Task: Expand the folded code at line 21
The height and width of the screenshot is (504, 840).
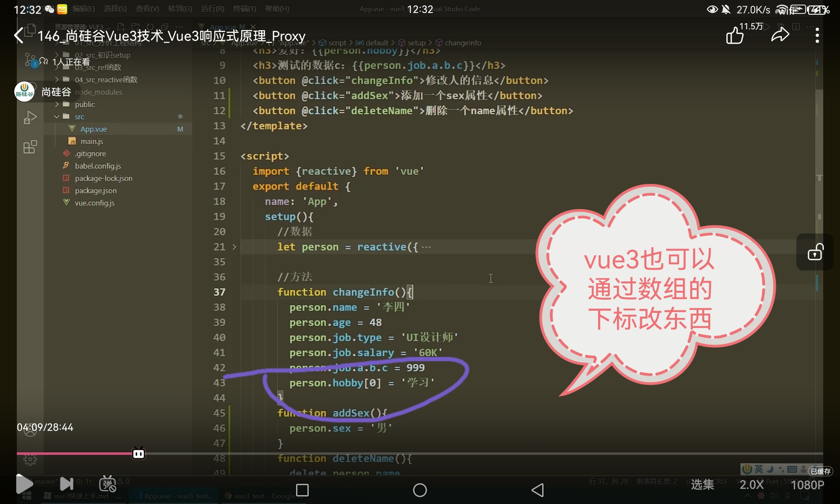Action: tap(234, 247)
